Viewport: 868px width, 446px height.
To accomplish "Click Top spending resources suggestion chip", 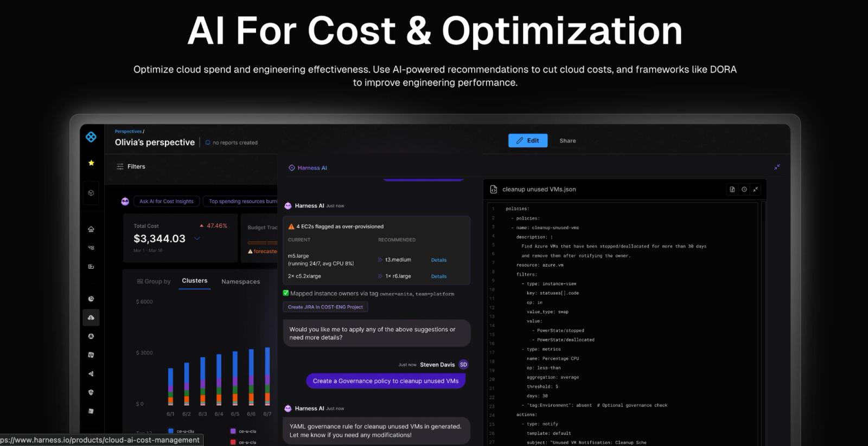I will pyautogui.click(x=240, y=201).
